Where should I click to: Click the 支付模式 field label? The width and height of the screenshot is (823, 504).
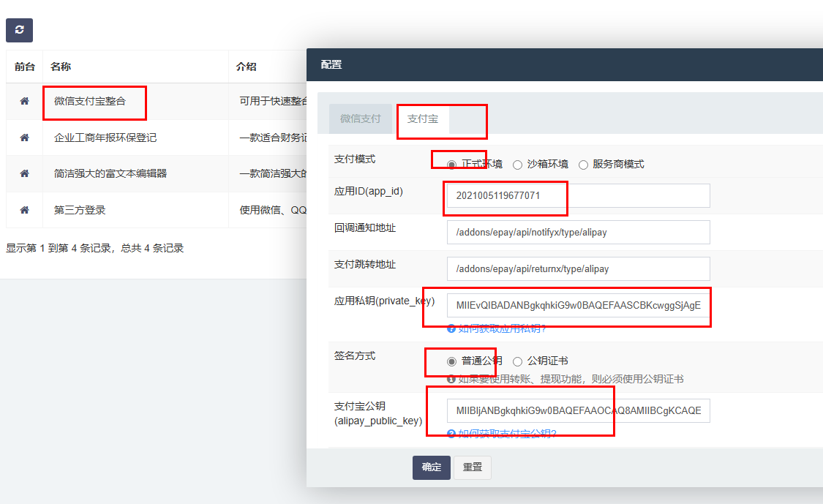tap(355, 159)
